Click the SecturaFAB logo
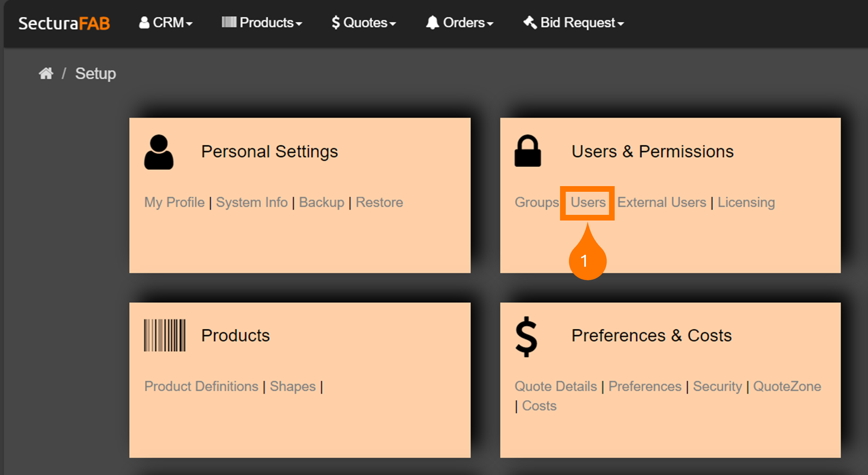This screenshot has height=475, width=868. [64, 23]
